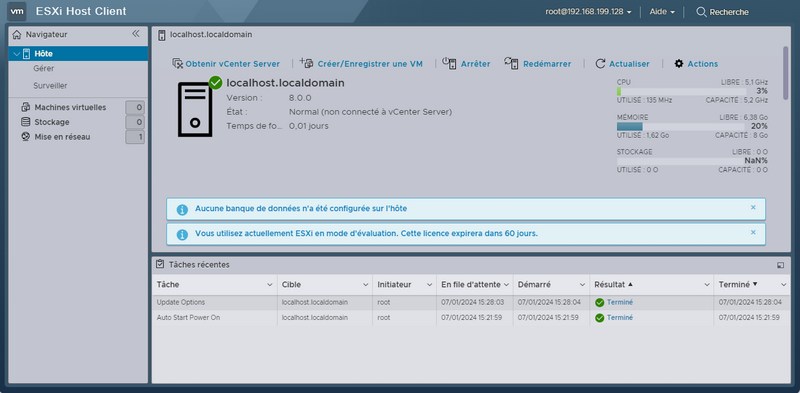Image resolution: width=800 pixels, height=393 pixels.
Task: Click the Recherche search field
Action: [x=729, y=12]
